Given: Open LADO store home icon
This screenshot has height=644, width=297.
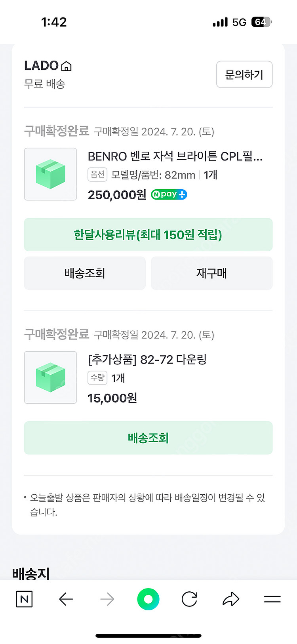Looking at the screenshot, I should (67, 66).
